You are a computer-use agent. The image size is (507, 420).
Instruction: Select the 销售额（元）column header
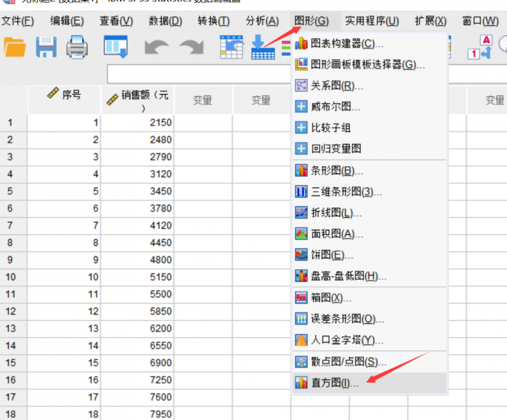pos(138,100)
